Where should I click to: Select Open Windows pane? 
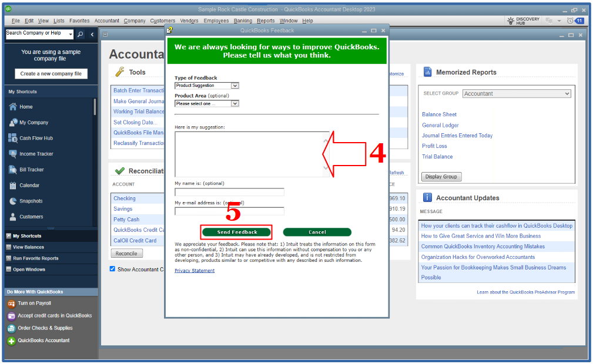51,269
